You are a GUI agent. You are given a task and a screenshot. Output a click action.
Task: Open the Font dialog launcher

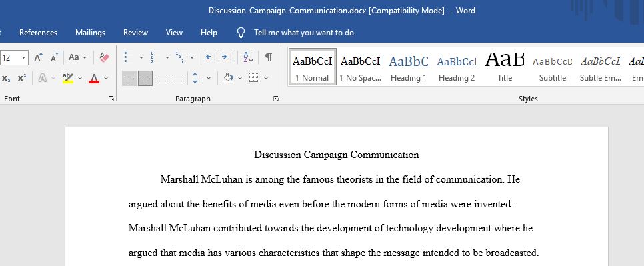click(111, 99)
